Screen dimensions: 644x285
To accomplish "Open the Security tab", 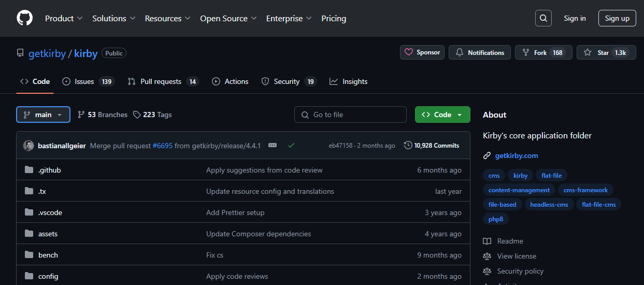I will [289, 81].
